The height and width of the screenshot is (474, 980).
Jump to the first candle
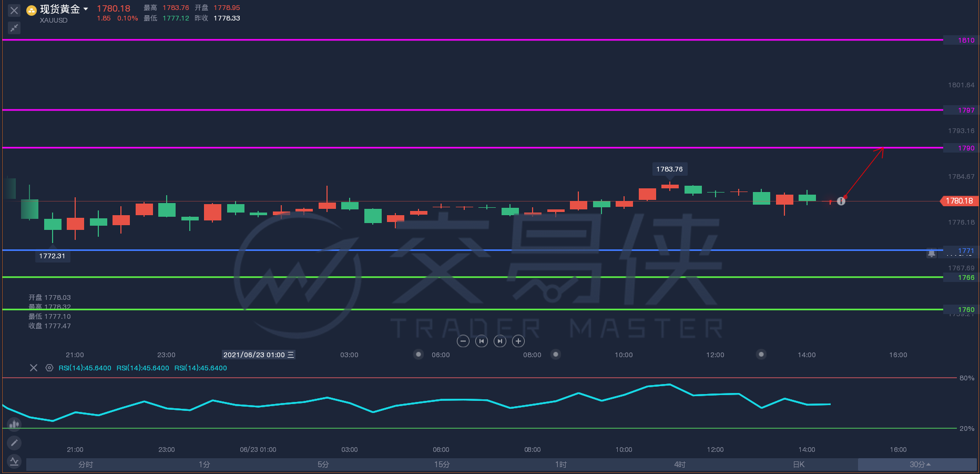(482, 341)
